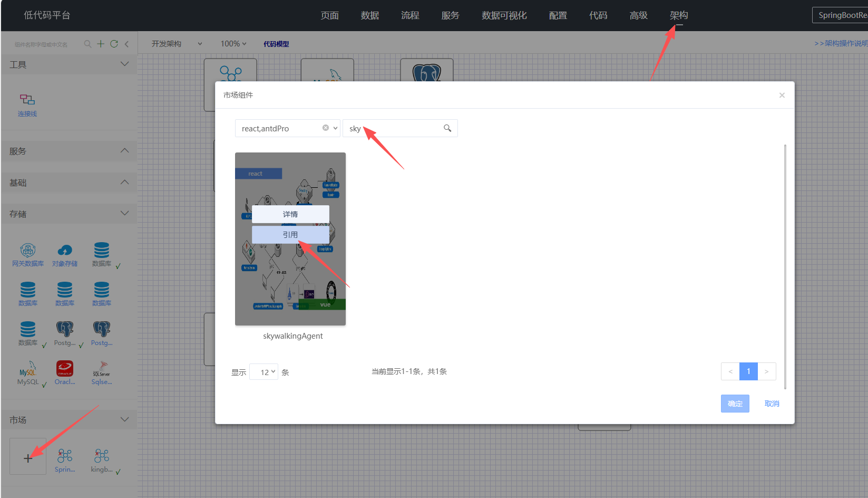Open the 数据可视化 menu
Image resolution: width=868 pixels, height=498 pixels.
point(504,15)
